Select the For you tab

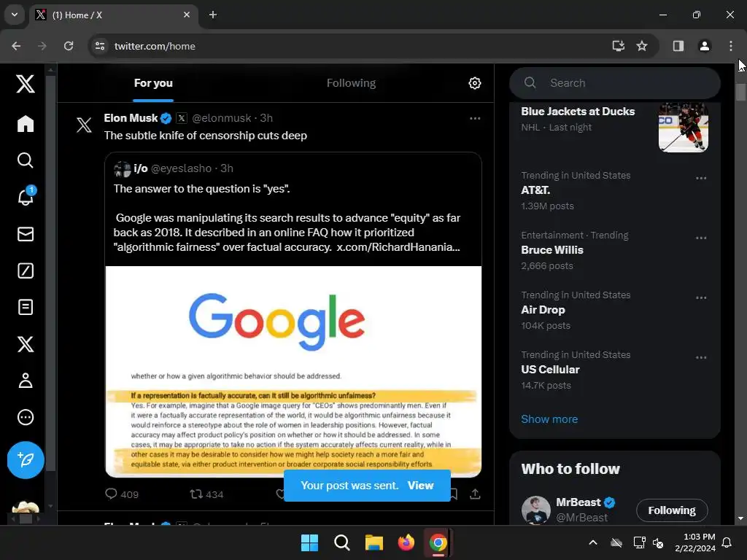153,83
